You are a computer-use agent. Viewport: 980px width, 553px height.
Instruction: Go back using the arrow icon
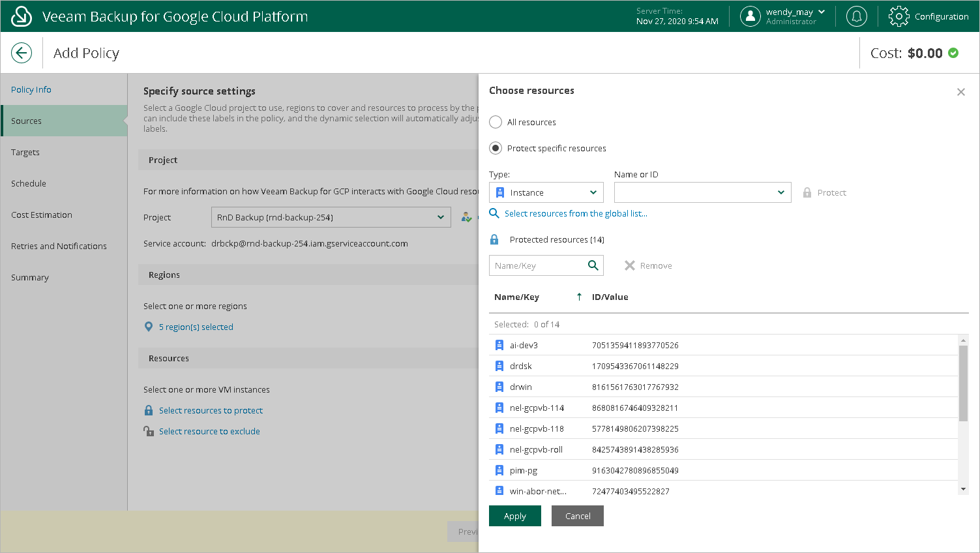[x=22, y=53]
